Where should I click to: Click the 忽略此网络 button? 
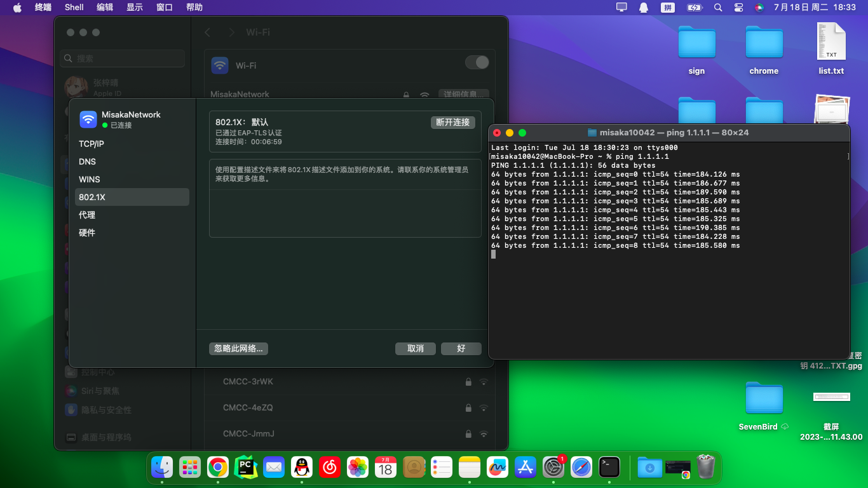click(238, 348)
